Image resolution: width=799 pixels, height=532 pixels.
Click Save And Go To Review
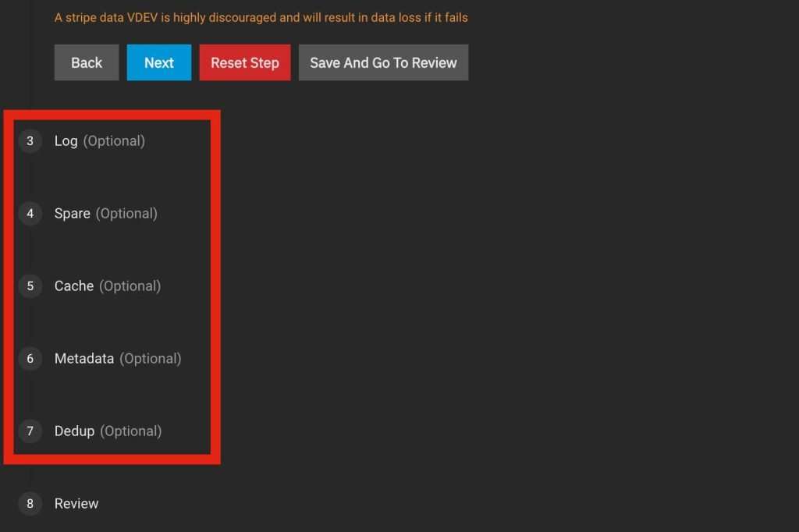tap(383, 63)
